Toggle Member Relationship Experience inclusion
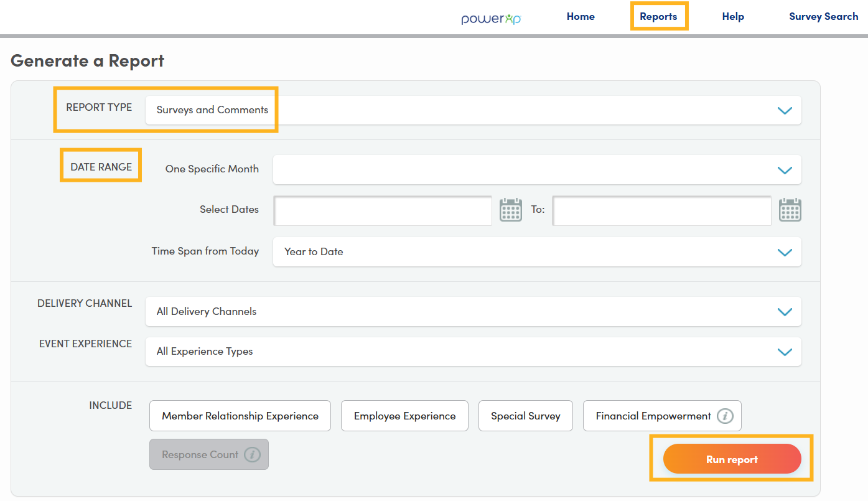Screen dimensions: 868x501 240,416
